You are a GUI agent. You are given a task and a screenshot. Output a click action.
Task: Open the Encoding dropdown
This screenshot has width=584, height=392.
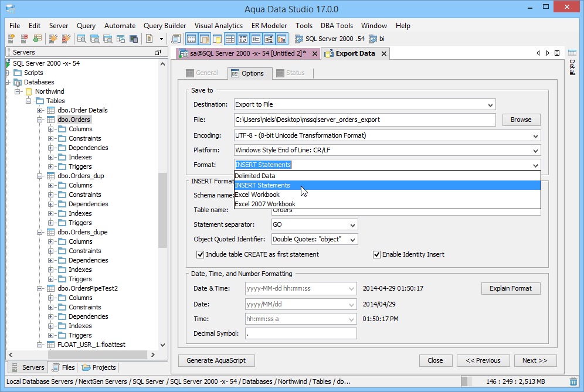pos(535,136)
